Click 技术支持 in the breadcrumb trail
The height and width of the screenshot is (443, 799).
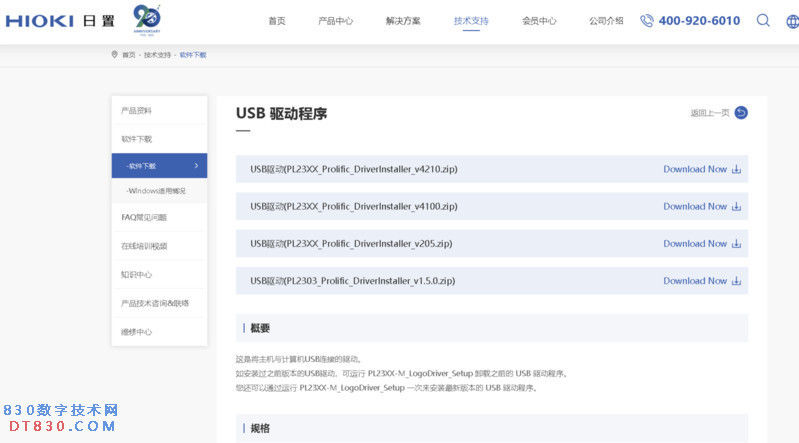(x=157, y=55)
